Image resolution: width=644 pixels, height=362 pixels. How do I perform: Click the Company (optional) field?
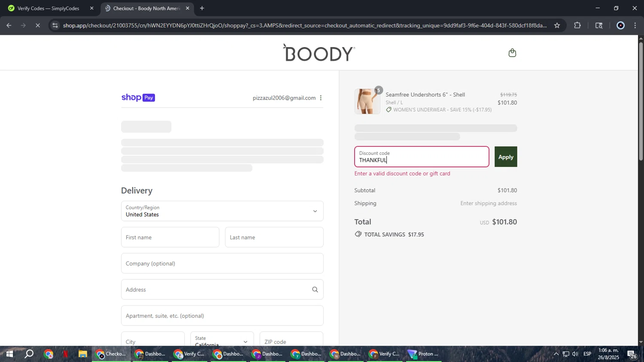(222, 263)
